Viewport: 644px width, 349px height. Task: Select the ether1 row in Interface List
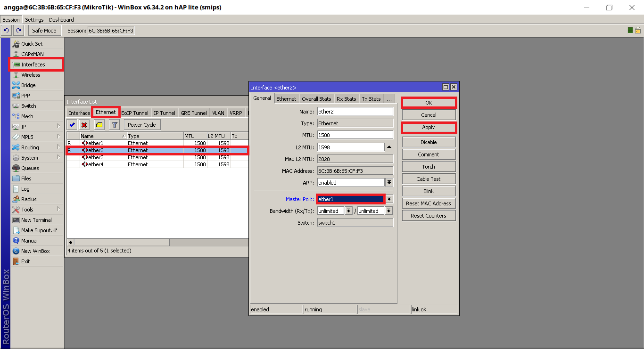(157, 143)
